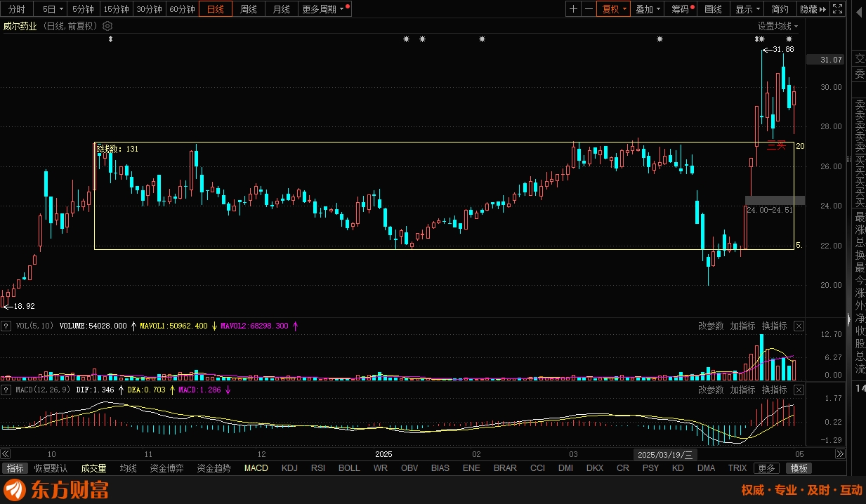
Task: Select TRIX indicator
Action: click(x=737, y=468)
